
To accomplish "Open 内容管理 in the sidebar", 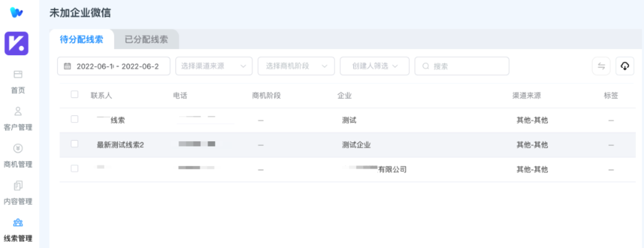I will (18, 193).
